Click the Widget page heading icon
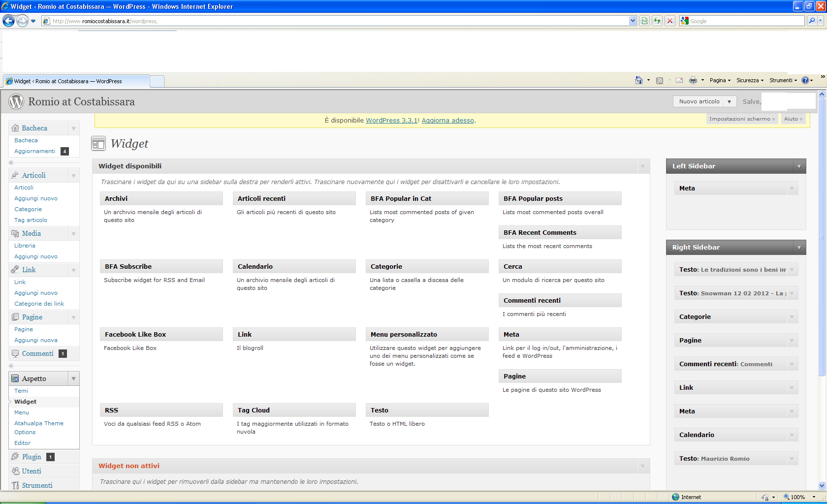Screen dimensions: 827x504 coord(98,144)
